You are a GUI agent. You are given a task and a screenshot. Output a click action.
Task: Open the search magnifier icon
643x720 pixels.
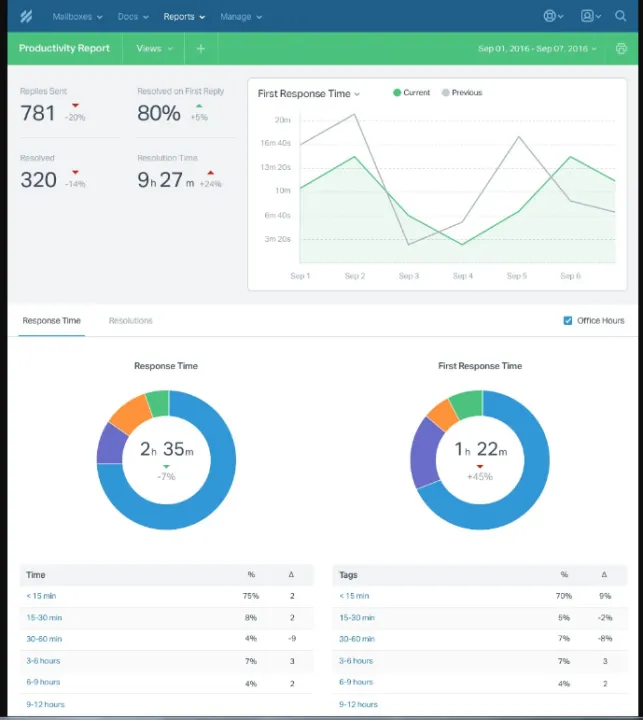pos(621,16)
